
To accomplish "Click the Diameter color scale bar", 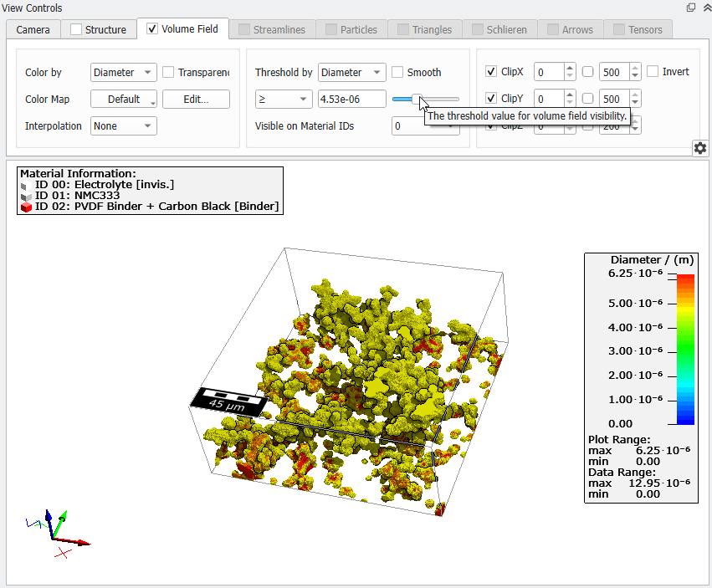I will 686,349.
